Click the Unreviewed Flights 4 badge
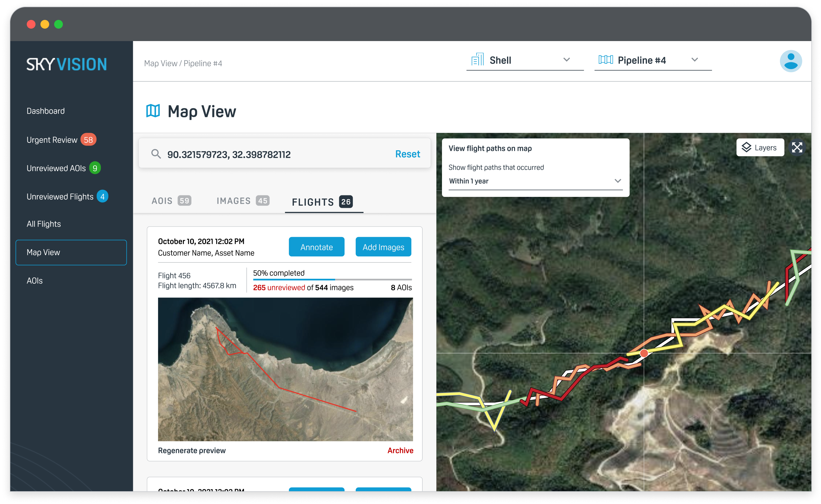 [x=102, y=196]
